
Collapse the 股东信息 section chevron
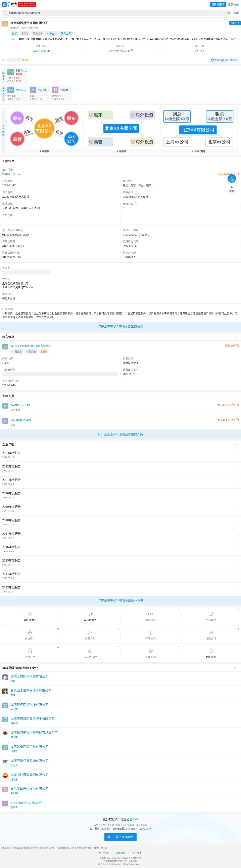pyautogui.click(x=238, y=337)
